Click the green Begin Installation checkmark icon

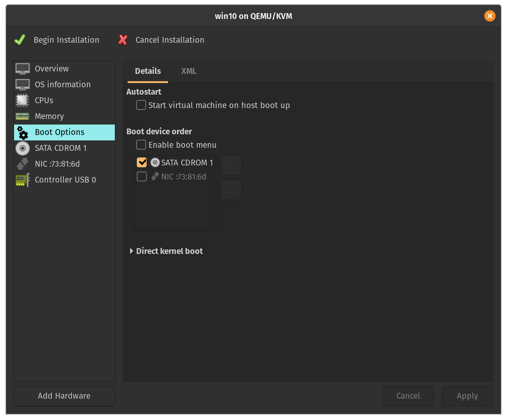pos(20,40)
